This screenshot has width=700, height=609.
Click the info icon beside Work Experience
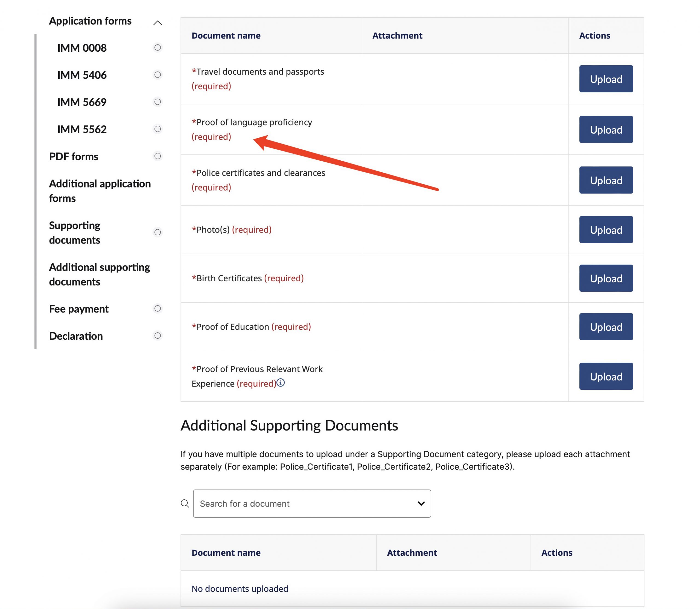281,383
